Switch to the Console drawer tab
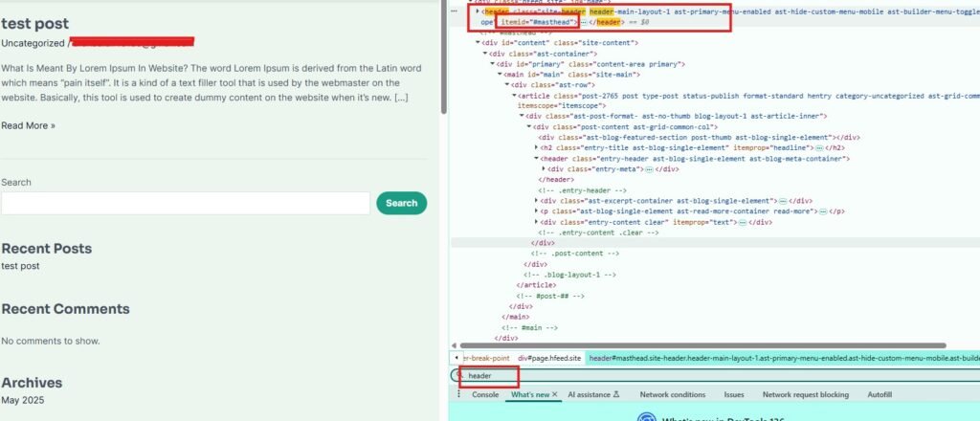This screenshot has width=980, height=421. 485,394
